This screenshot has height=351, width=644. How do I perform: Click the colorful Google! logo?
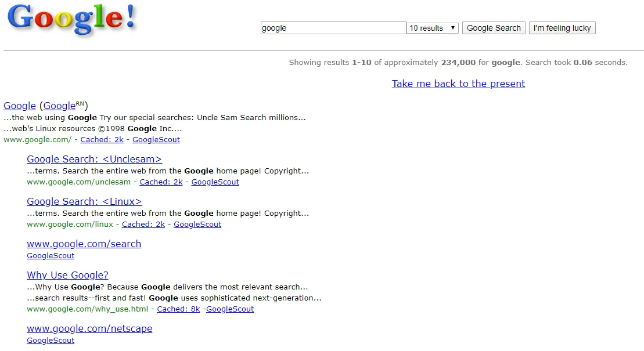click(72, 19)
